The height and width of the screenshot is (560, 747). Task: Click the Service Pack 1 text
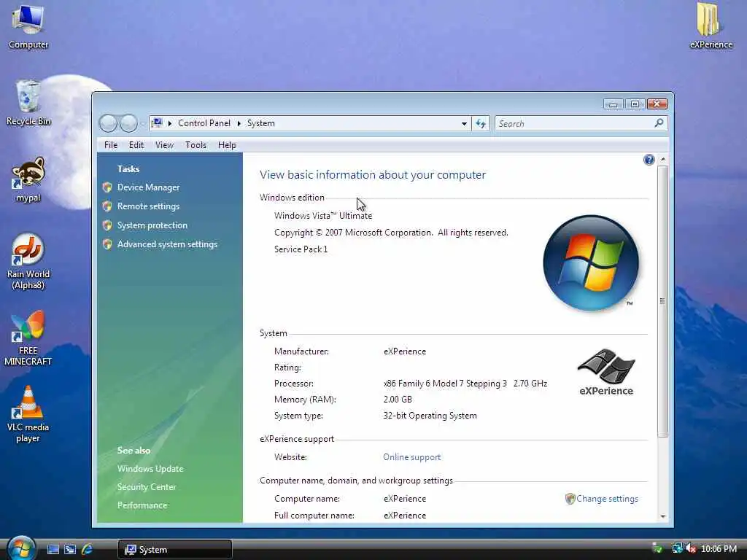(301, 249)
